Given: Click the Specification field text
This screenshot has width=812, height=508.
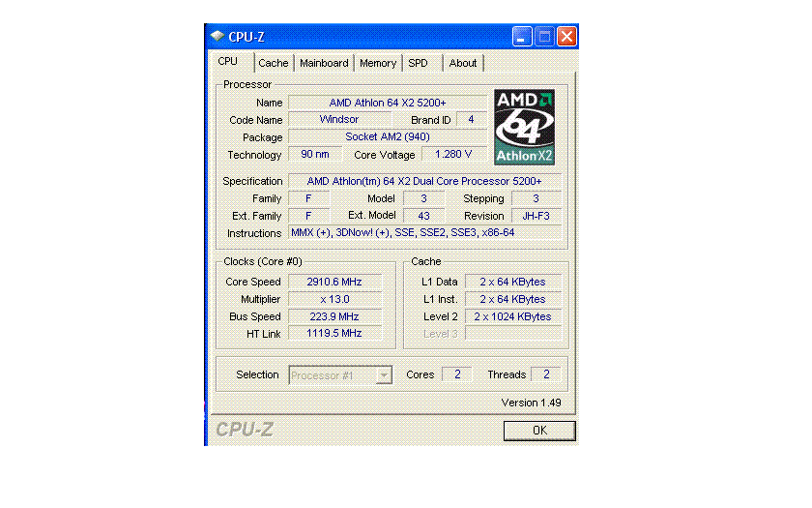Looking at the screenshot, I should (x=424, y=181).
